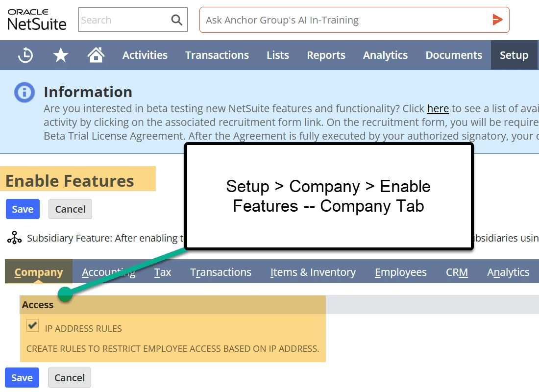Open the Shortcuts star icon
This screenshot has width=539, height=392.
tap(60, 55)
